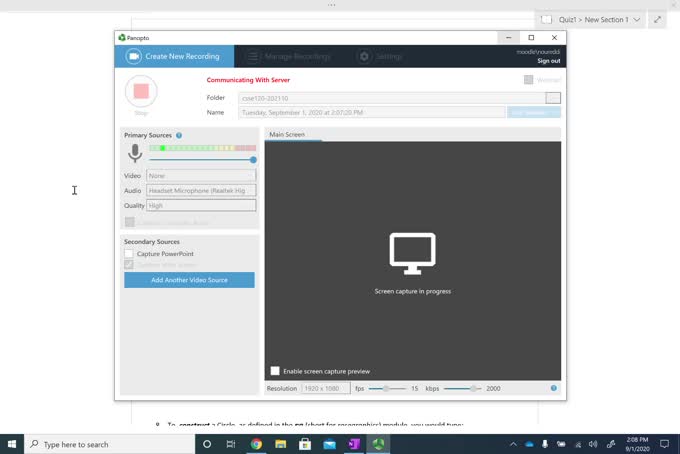680x454 pixels.
Task: Click the Primary Sources help icon
Action: 179,135
